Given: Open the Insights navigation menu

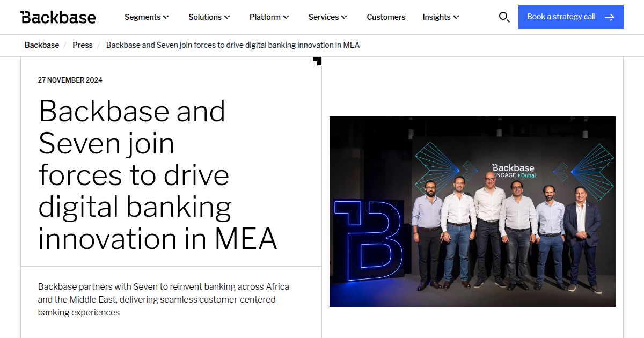Looking at the screenshot, I should tap(436, 17).
